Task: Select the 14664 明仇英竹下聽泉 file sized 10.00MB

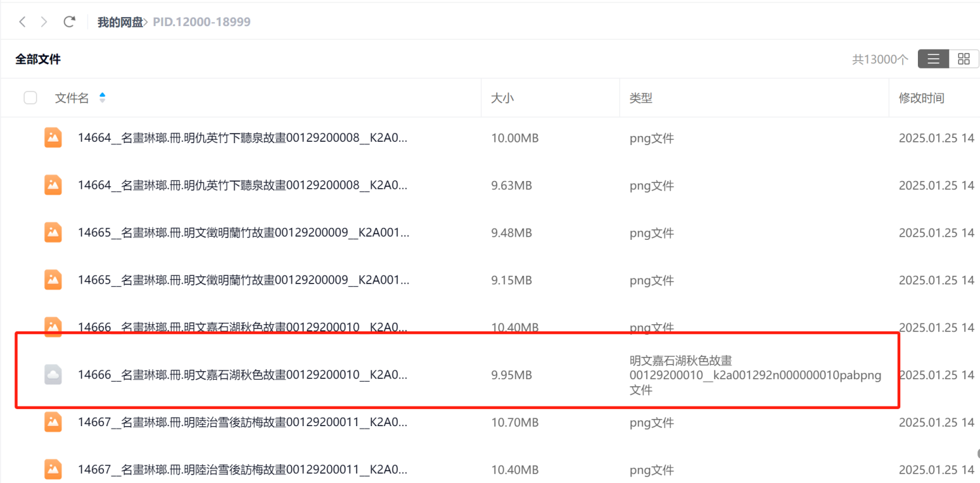Action: [x=242, y=138]
